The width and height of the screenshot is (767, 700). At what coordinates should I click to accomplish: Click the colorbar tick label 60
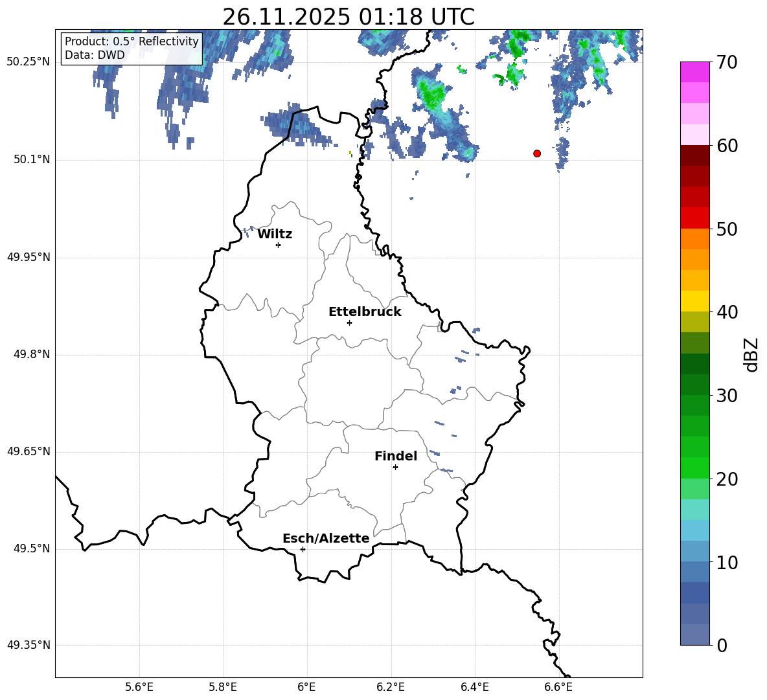727,146
